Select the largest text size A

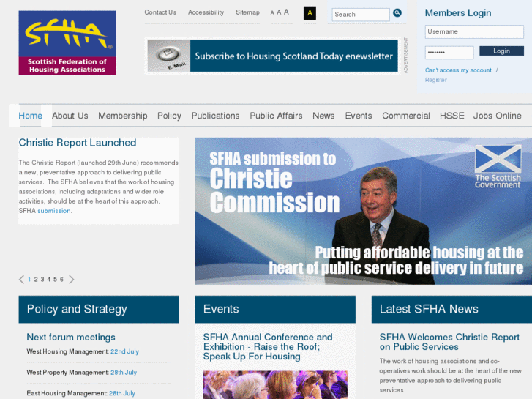(286, 12)
